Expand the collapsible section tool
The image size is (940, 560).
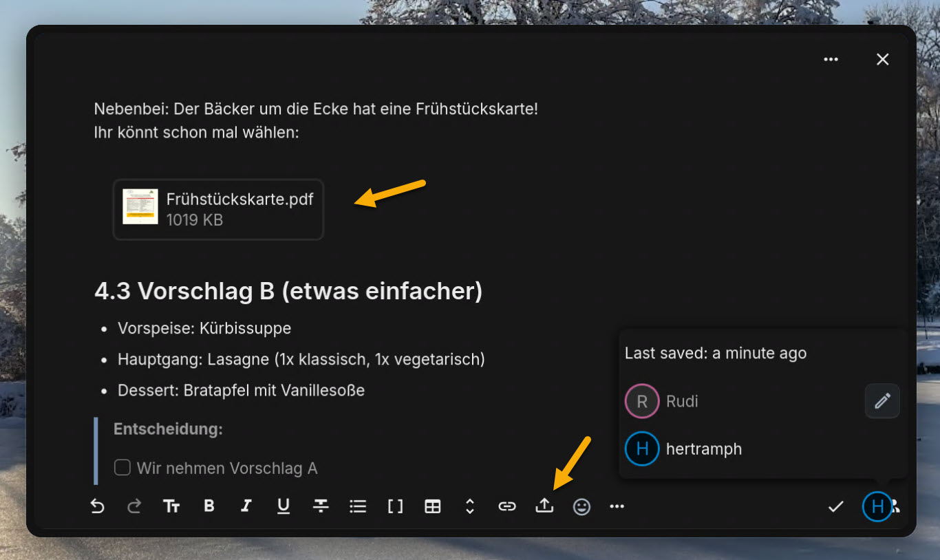point(470,507)
